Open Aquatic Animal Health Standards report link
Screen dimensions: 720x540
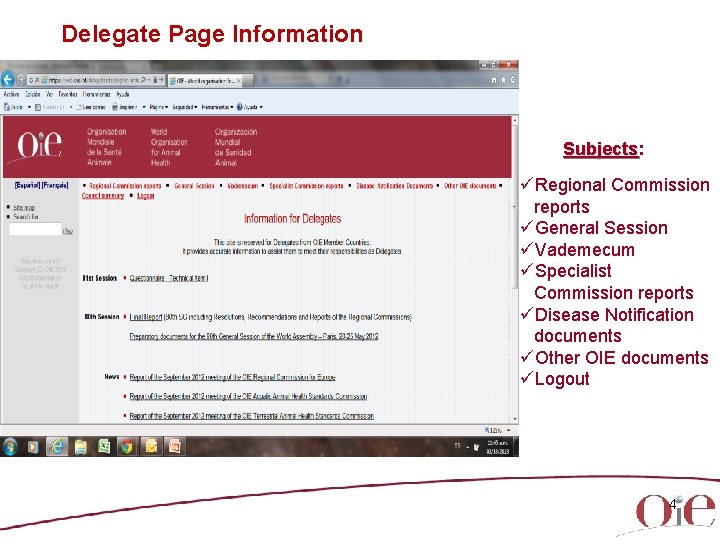(248, 396)
